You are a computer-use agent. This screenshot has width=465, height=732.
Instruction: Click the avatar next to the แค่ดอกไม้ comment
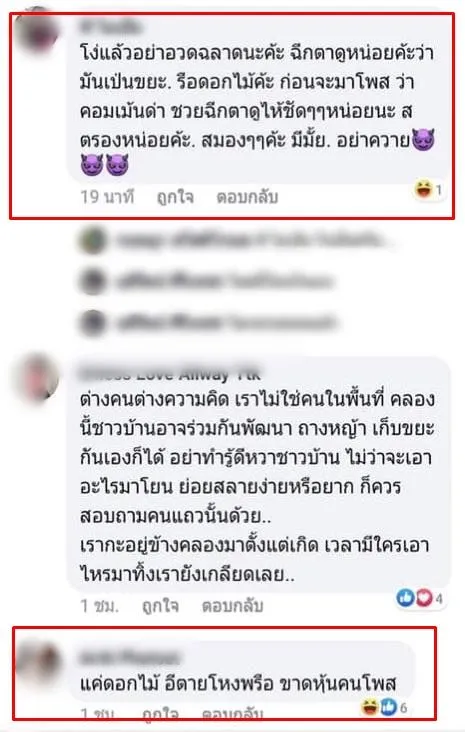[x=37, y=663]
